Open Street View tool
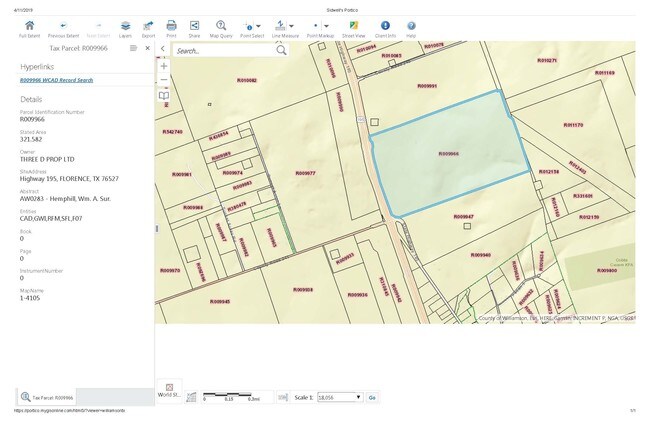 354,24
